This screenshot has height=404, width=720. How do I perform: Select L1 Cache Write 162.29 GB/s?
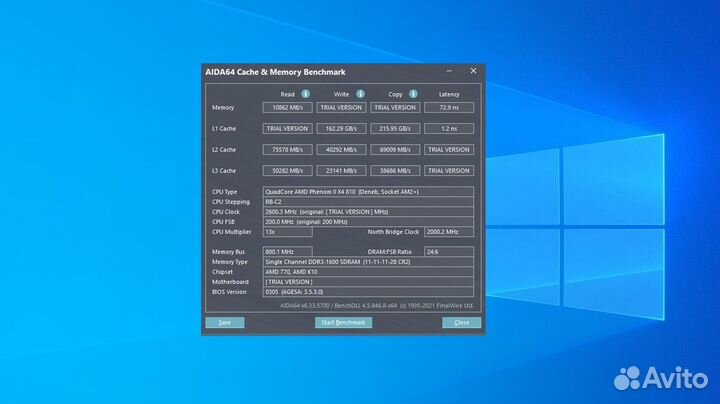pos(341,129)
